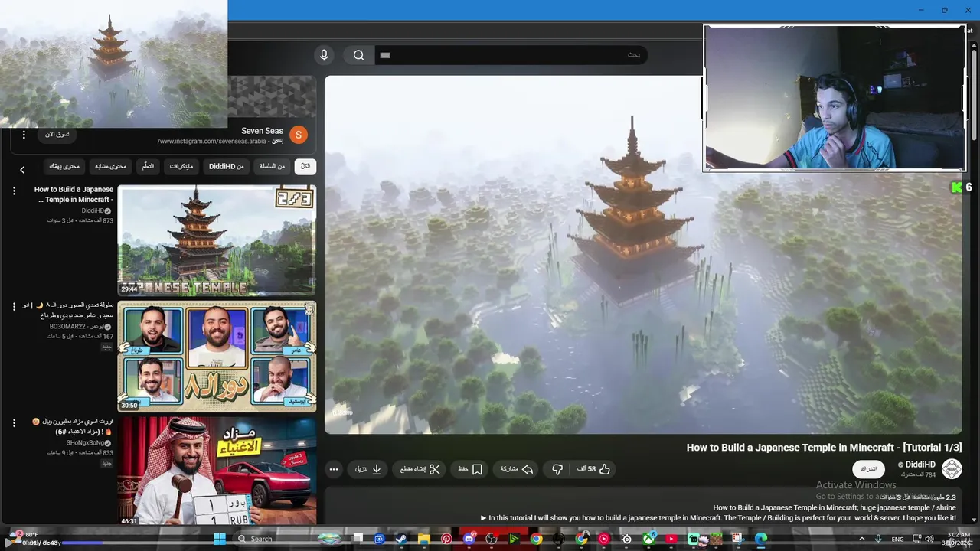980x551 pixels.
Task: Click the video description text box
Action: [643, 506]
